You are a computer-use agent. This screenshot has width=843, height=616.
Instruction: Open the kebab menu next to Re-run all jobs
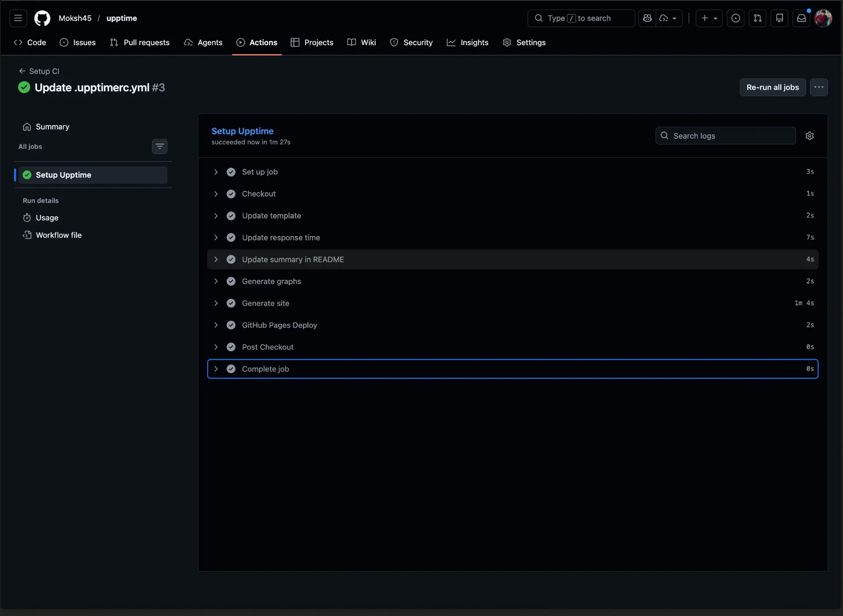pyautogui.click(x=819, y=87)
